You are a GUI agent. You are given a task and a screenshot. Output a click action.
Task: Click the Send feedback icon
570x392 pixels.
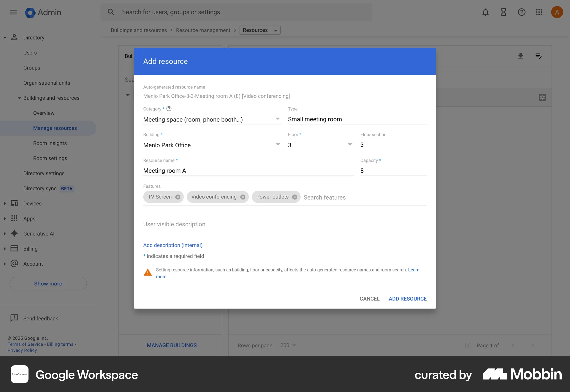(x=14, y=318)
